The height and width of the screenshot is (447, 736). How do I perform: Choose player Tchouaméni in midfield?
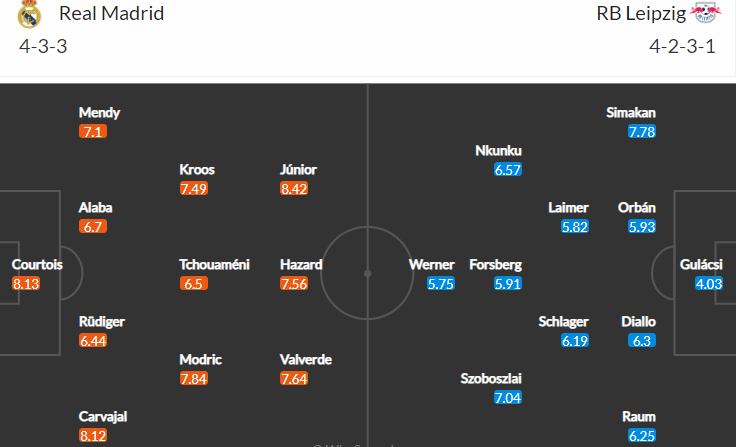tap(214, 264)
